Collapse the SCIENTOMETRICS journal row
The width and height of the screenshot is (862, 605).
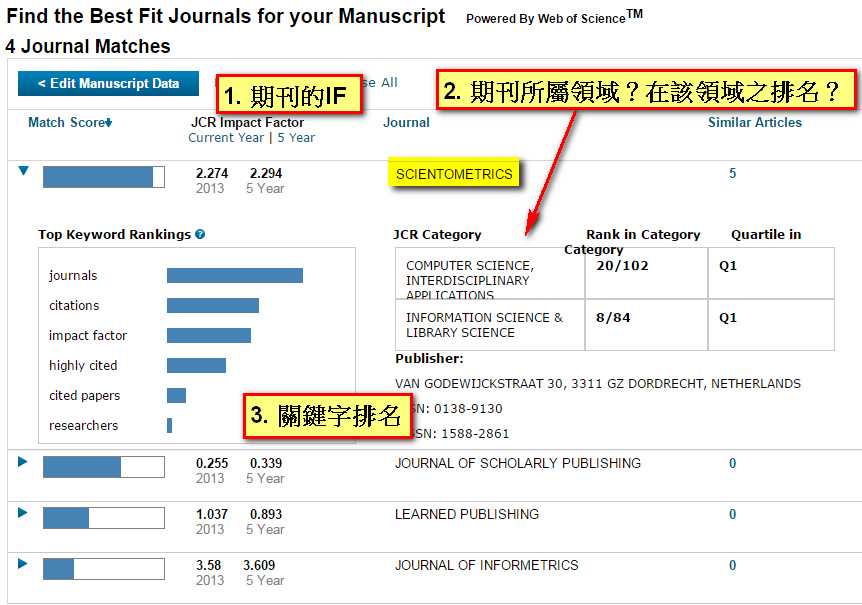(23, 171)
